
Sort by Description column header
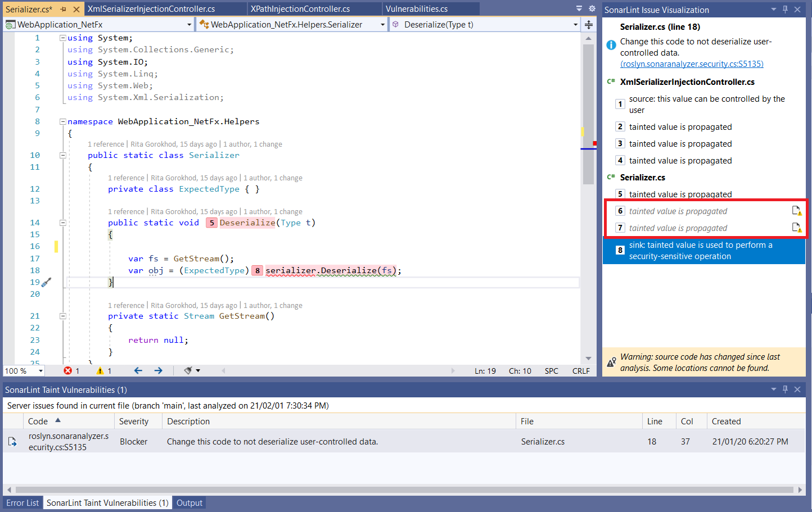339,422
